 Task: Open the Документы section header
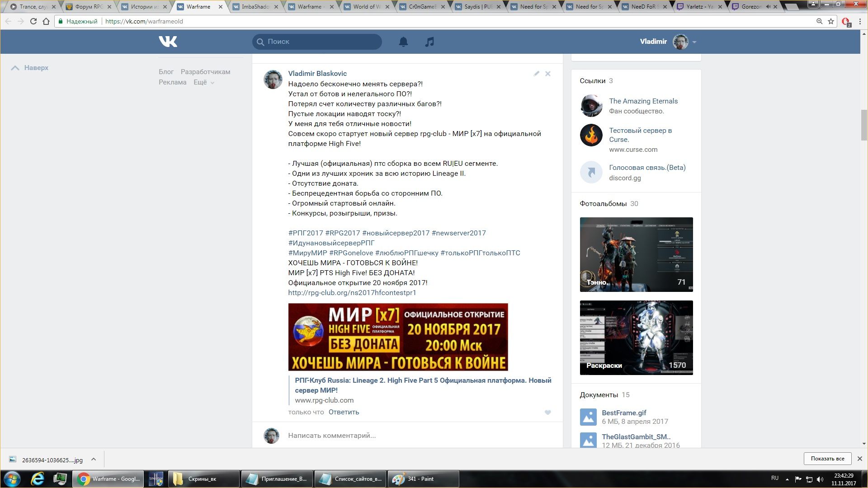click(x=604, y=395)
